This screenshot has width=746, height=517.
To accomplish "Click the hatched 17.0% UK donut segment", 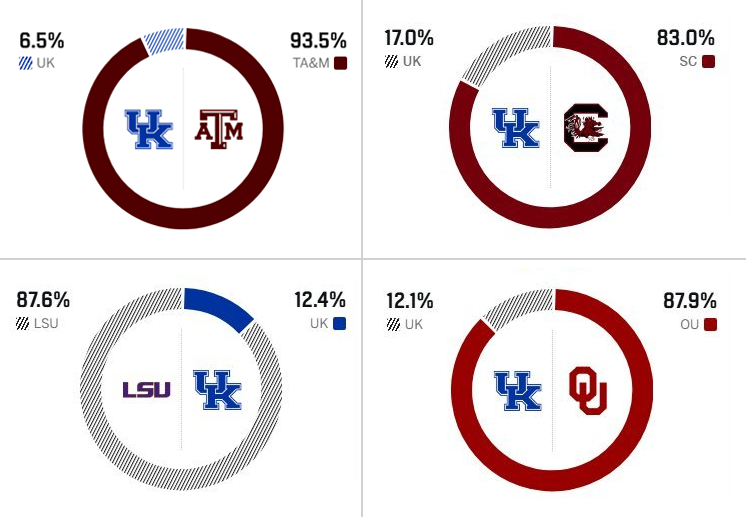I will pyautogui.click(x=505, y=55).
